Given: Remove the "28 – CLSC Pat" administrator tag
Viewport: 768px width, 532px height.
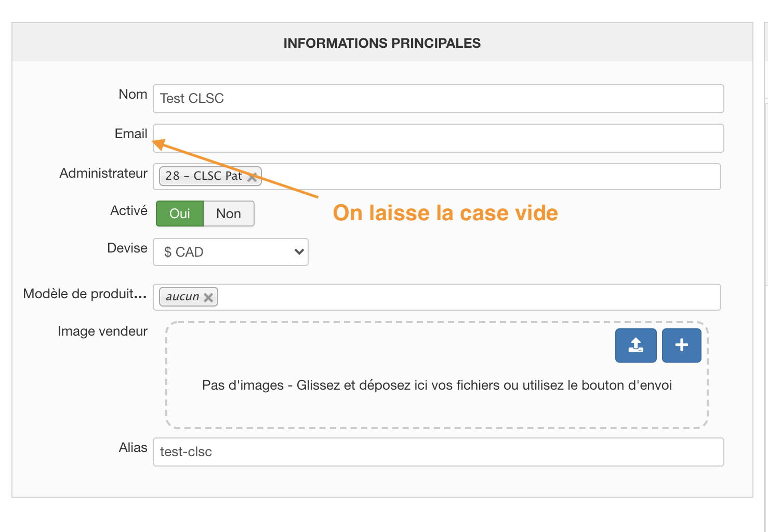Looking at the screenshot, I should [253, 177].
